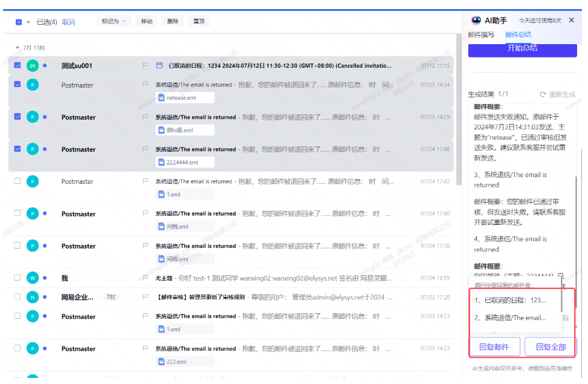This screenshot has height=384, width=588.
Task: Open the 222.eml attachment
Action: pos(185,362)
